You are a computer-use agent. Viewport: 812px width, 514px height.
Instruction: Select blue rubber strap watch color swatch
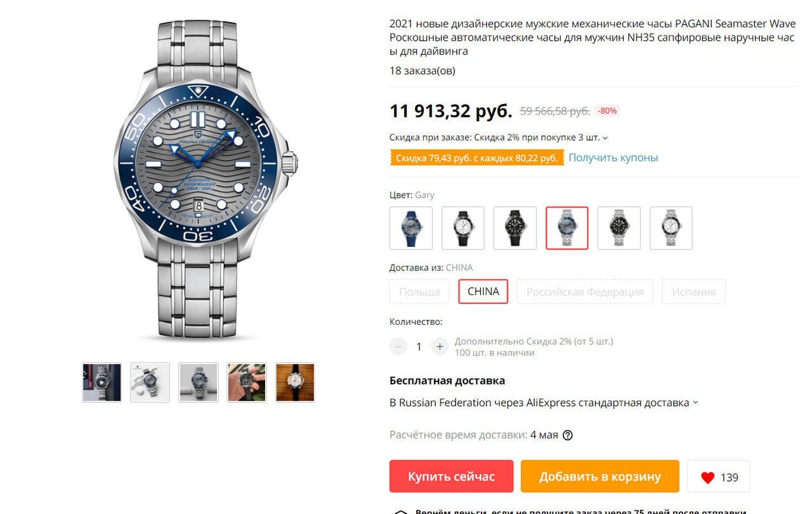coord(411,228)
